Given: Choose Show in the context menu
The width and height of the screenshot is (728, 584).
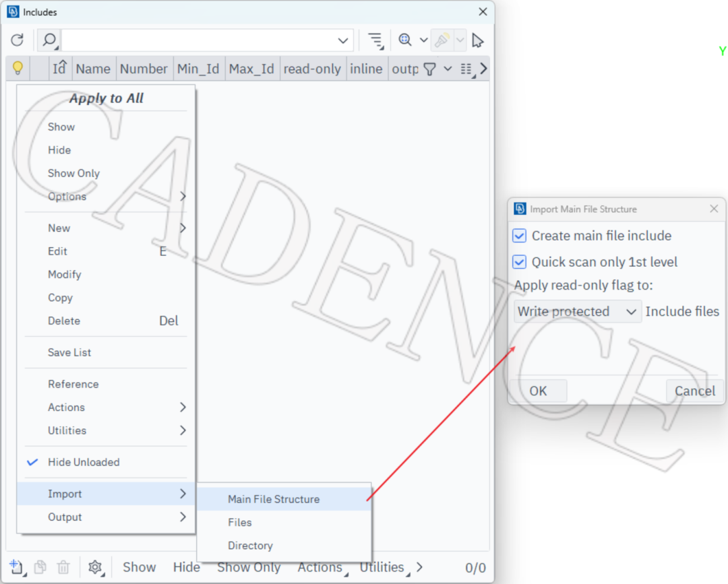Looking at the screenshot, I should coord(106,127).
